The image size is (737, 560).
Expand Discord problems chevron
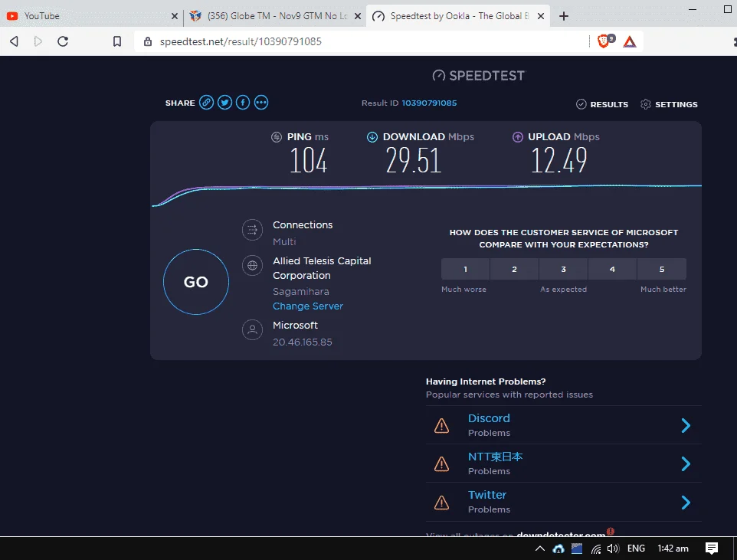[686, 425]
